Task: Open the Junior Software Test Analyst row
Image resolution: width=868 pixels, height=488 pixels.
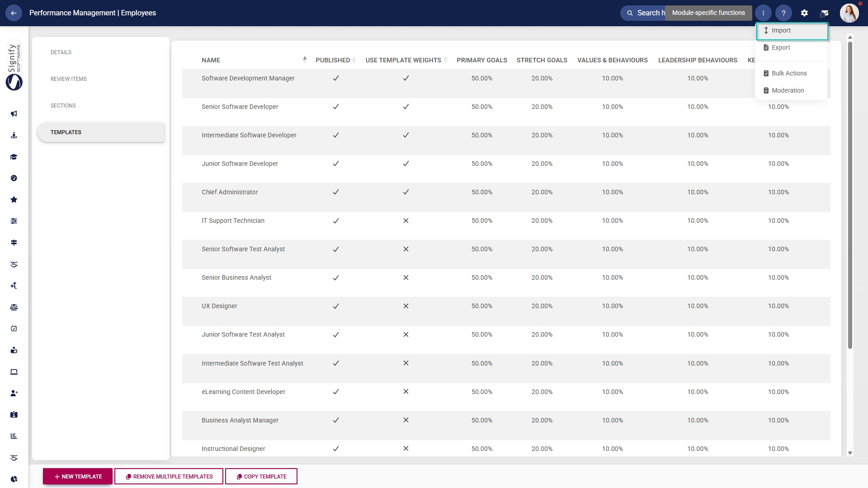Action: [x=506, y=340]
